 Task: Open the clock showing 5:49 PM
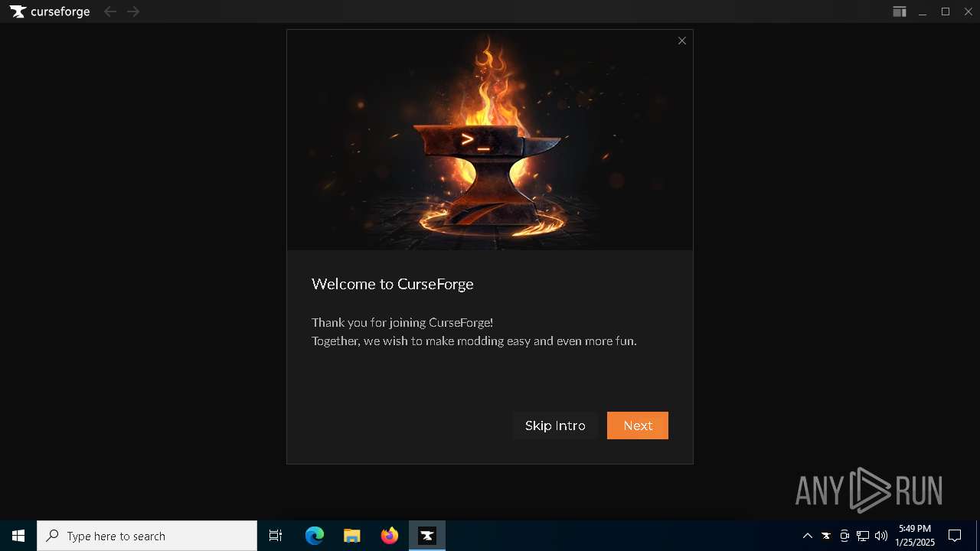[915, 536]
